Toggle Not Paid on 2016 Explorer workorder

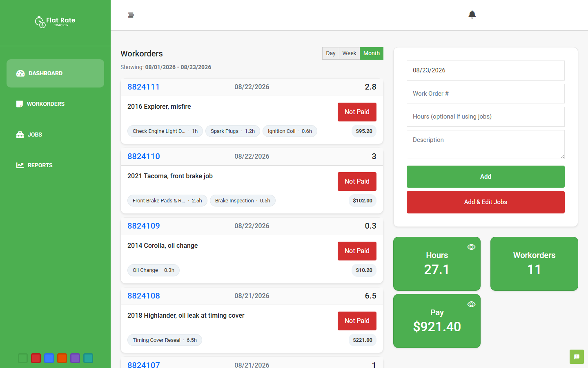click(x=357, y=112)
